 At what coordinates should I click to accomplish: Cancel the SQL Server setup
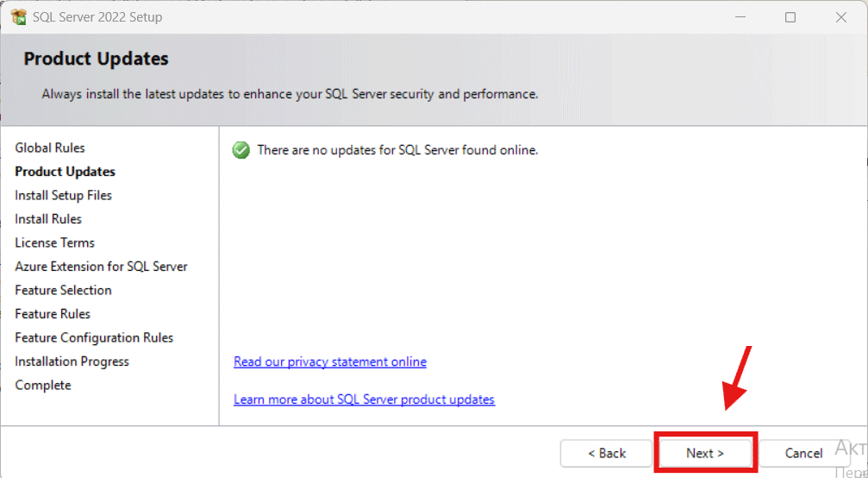(x=803, y=453)
